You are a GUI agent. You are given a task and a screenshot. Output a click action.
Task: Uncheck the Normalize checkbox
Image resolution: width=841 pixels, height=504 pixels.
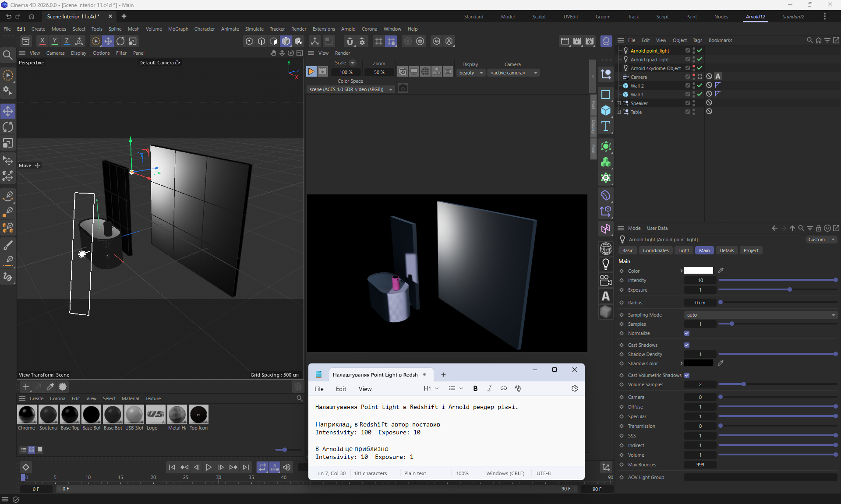[687, 333]
